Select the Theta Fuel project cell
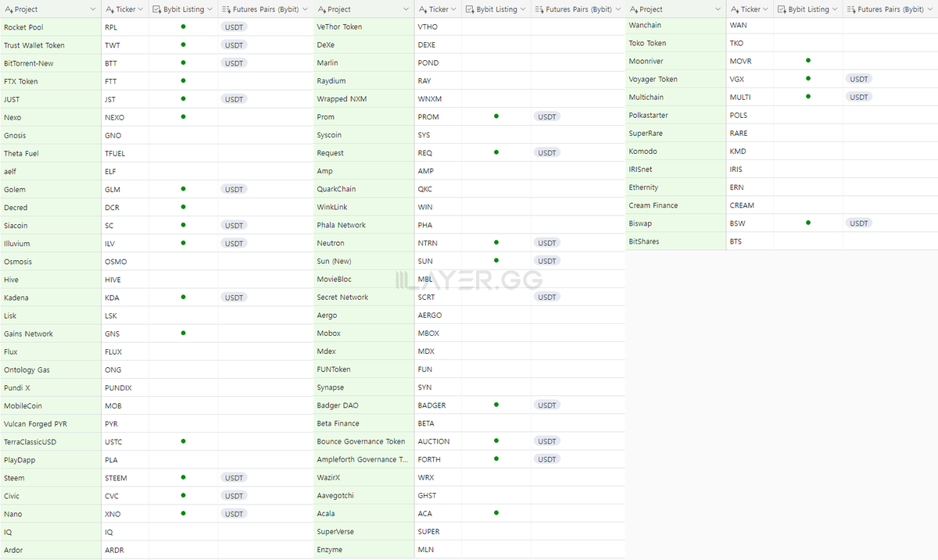 [x=51, y=153]
